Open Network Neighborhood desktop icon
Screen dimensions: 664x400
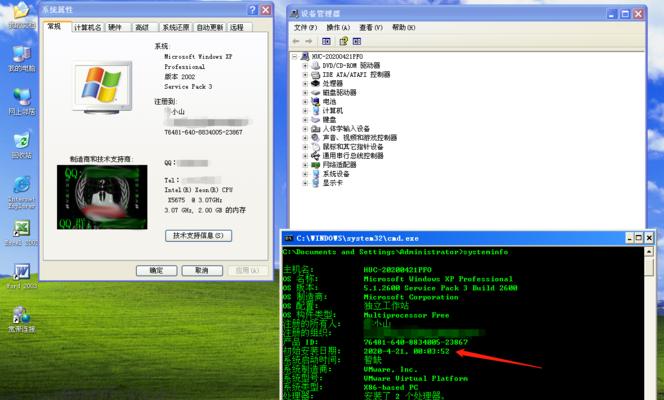coord(21,102)
